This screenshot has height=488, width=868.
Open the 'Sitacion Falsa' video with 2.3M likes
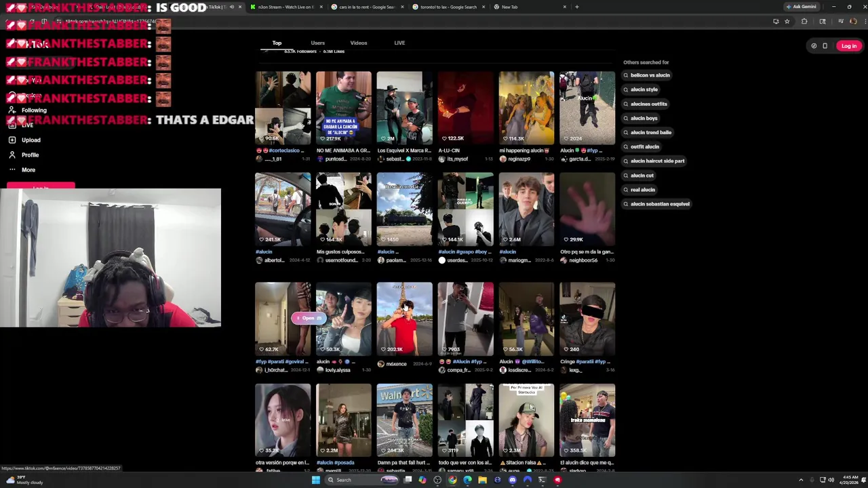[526, 420]
